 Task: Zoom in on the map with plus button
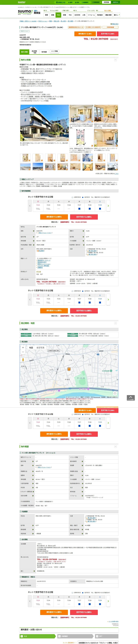point(23,348)
